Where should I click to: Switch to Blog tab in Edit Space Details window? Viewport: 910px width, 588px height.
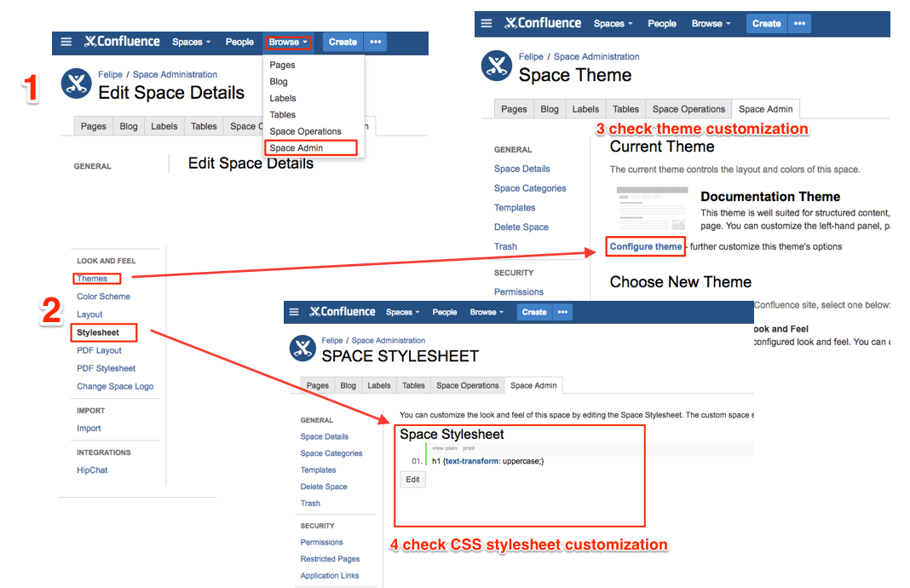(x=129, y=126)
